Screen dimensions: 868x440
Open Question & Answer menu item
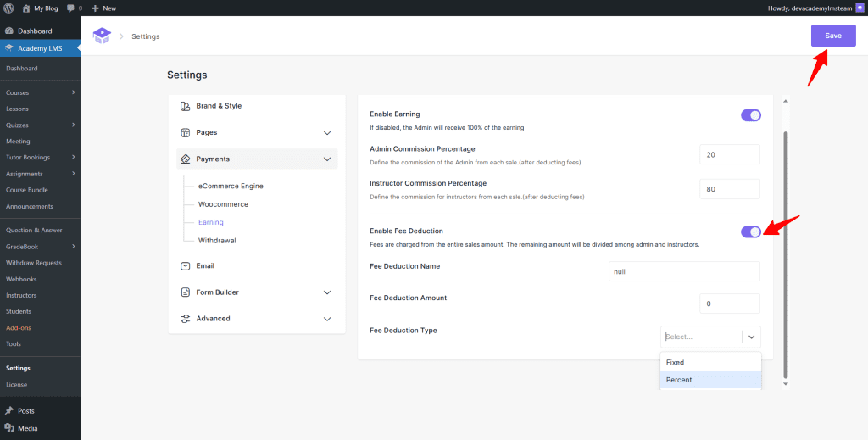(34, 231)
